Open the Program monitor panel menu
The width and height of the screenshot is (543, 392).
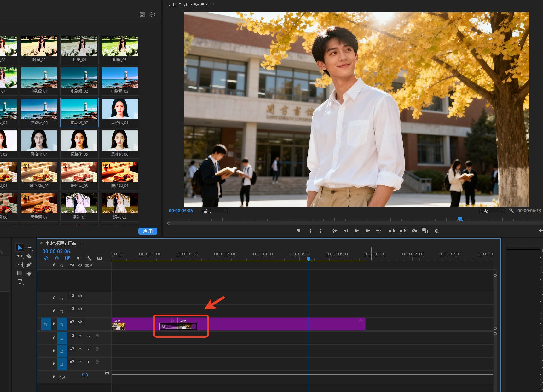click(213, 4)
